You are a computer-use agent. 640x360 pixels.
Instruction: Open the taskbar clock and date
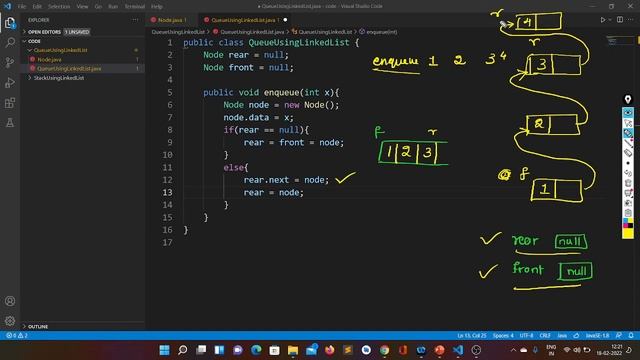pos(609,350)
